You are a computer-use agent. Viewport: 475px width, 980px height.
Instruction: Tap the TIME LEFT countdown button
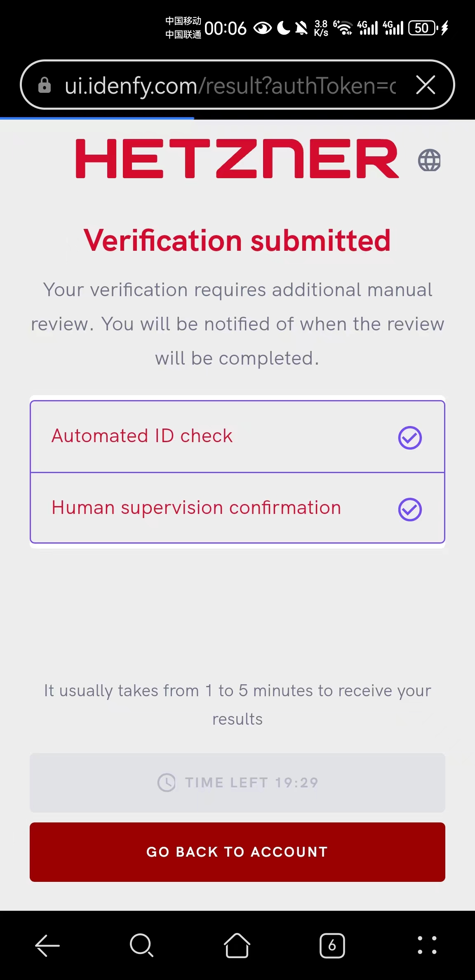pyautogui.click(x=237, y=782)
